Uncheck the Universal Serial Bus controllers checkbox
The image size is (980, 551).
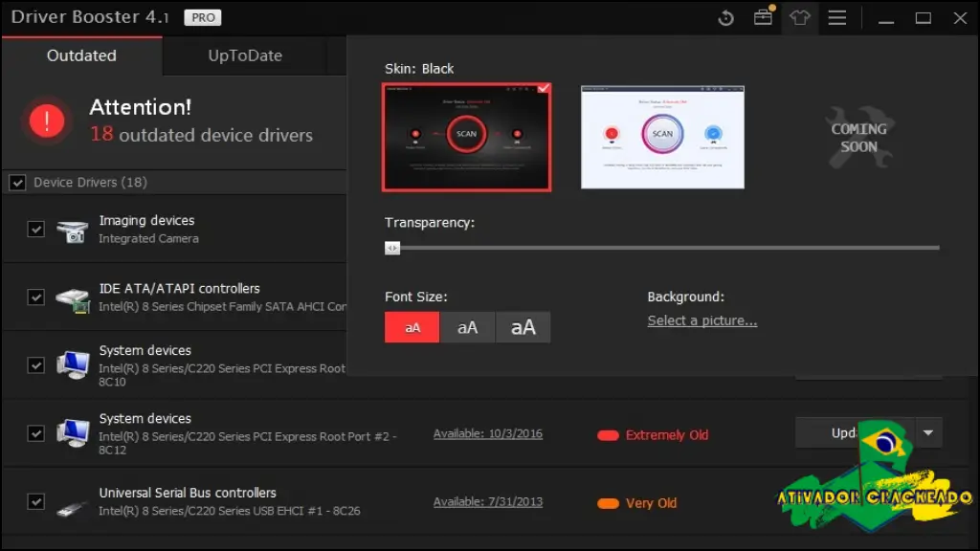(36, 501)
